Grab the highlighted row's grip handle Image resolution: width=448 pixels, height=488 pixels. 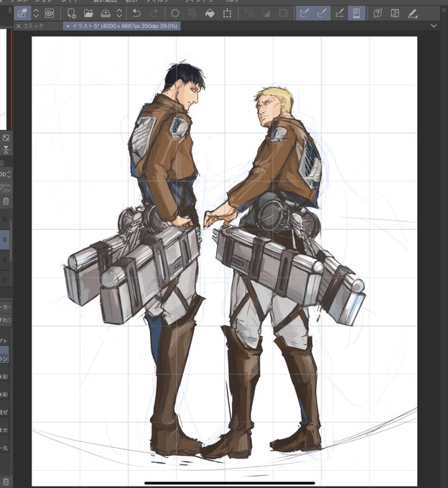point(5,239)
